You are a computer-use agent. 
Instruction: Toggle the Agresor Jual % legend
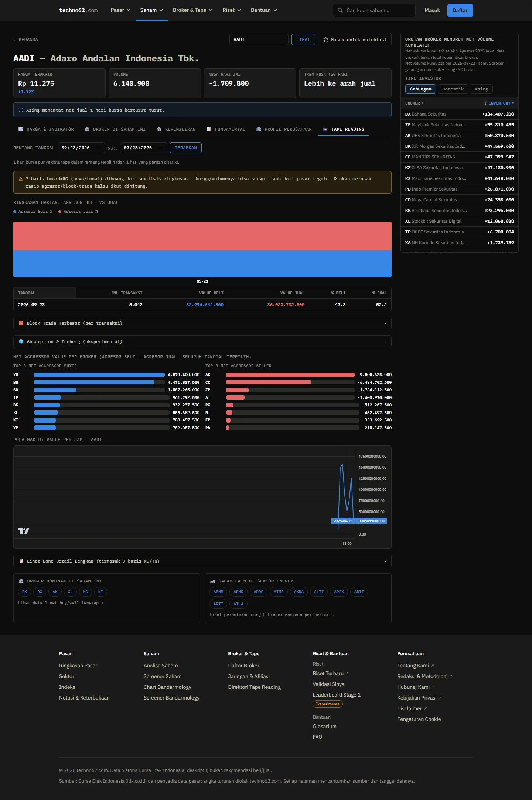[x=78, y=212]
